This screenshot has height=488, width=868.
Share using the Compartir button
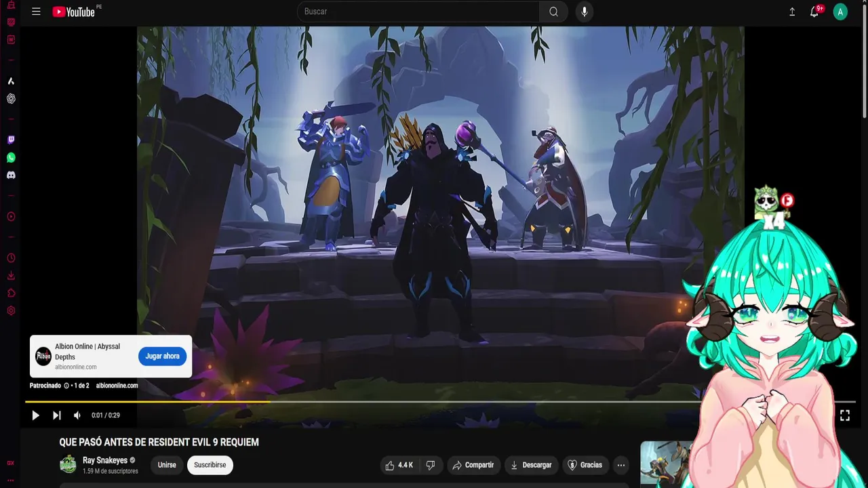click(473, 465)
